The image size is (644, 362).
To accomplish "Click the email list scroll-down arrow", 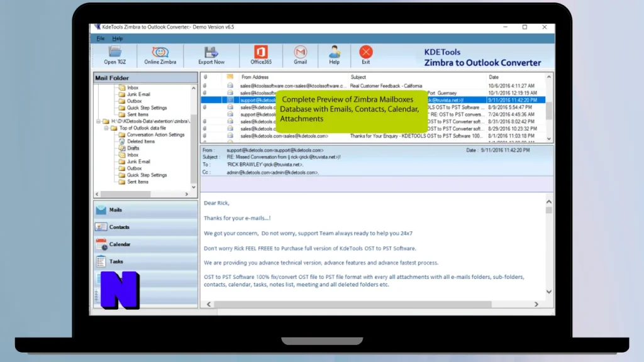I will (x=549, y=139).
